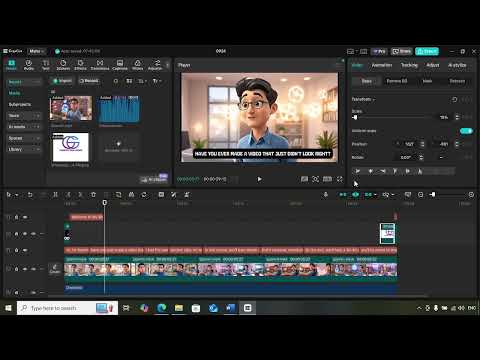Open the Media tab in top toolbar
The width and height of the screenshot is (480, 360).
tap(11, 65)
